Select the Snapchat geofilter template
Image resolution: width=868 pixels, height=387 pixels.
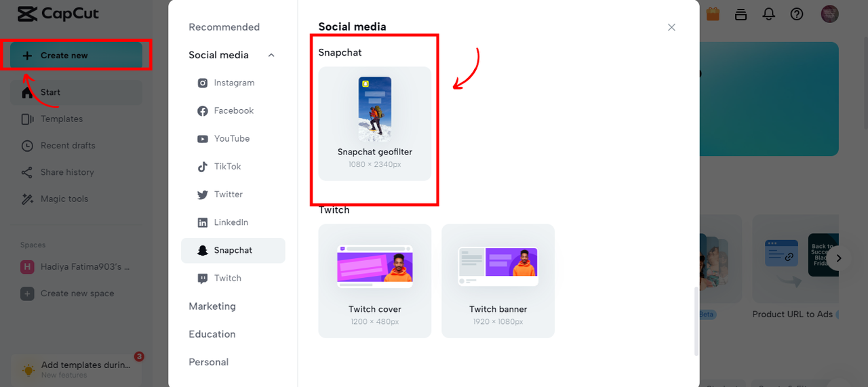coord(375,123)
